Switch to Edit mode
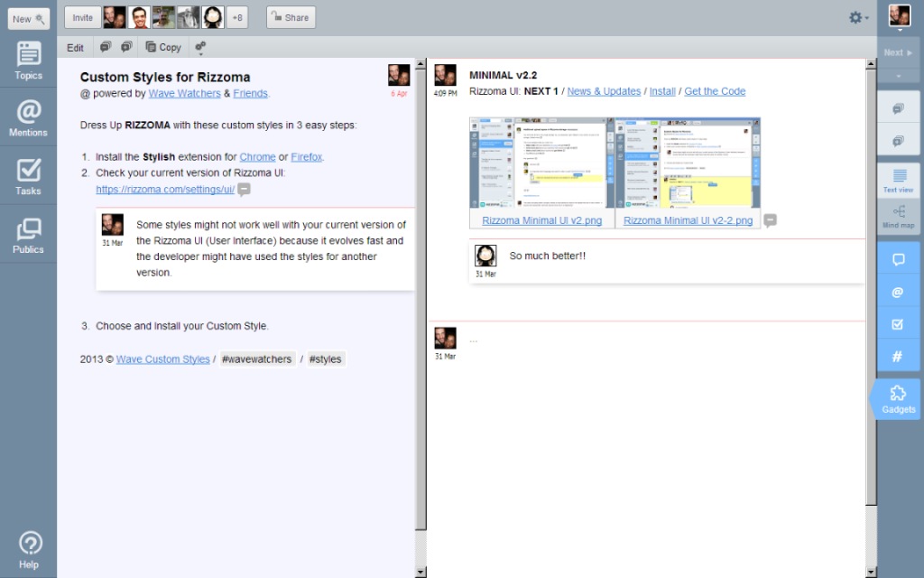The image size is (924, 578). [75, 48]
